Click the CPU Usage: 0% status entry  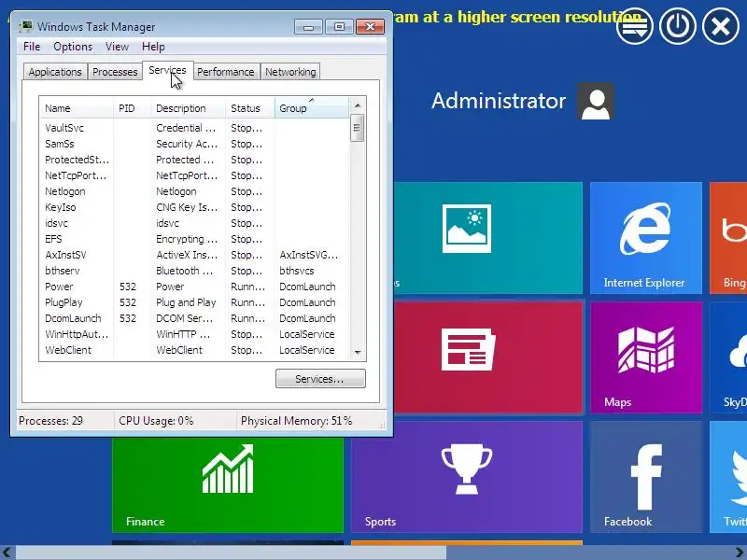[156, 421]
